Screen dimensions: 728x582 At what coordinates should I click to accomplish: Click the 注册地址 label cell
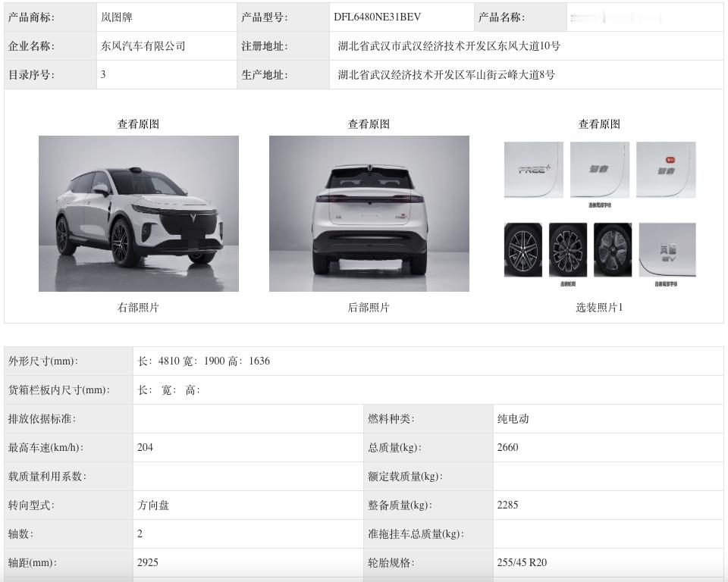point(283,46)
